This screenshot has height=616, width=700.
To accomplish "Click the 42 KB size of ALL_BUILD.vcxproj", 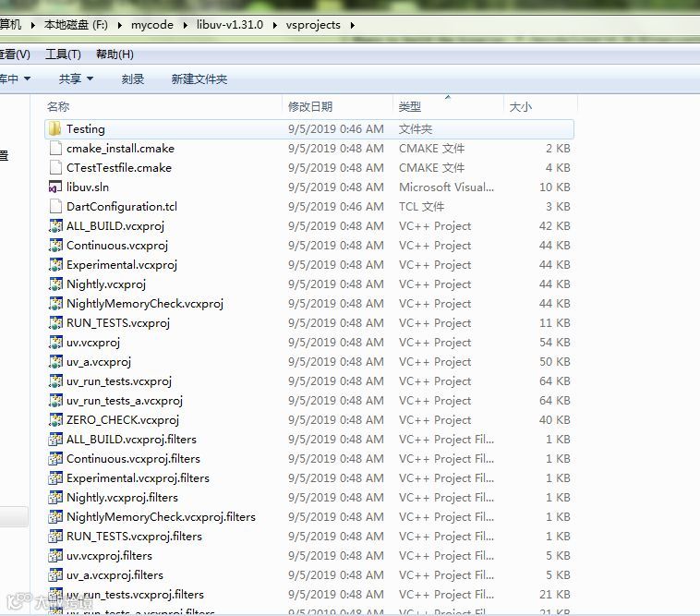I will point(555,226).
